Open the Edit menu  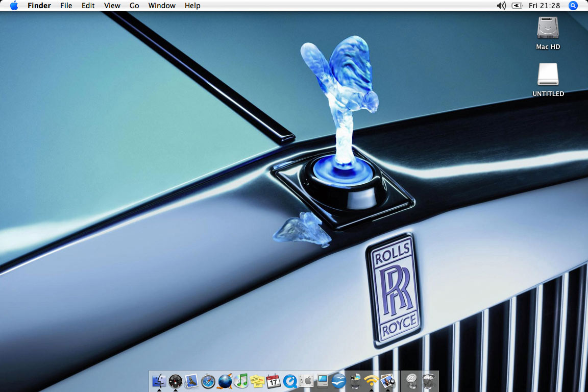(88, 6)
